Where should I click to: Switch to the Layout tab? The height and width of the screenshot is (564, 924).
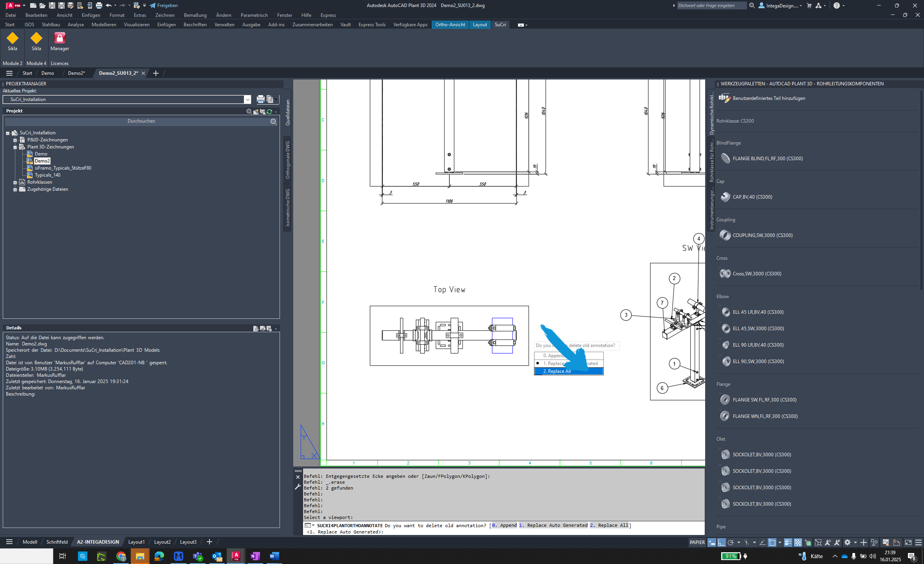(x=480, y=24)
